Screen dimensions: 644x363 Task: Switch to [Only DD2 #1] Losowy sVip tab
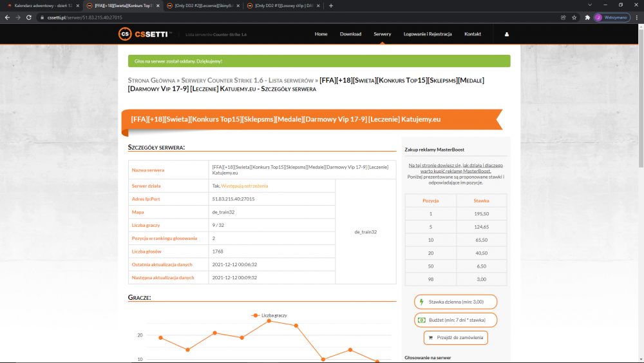[283, 6]
